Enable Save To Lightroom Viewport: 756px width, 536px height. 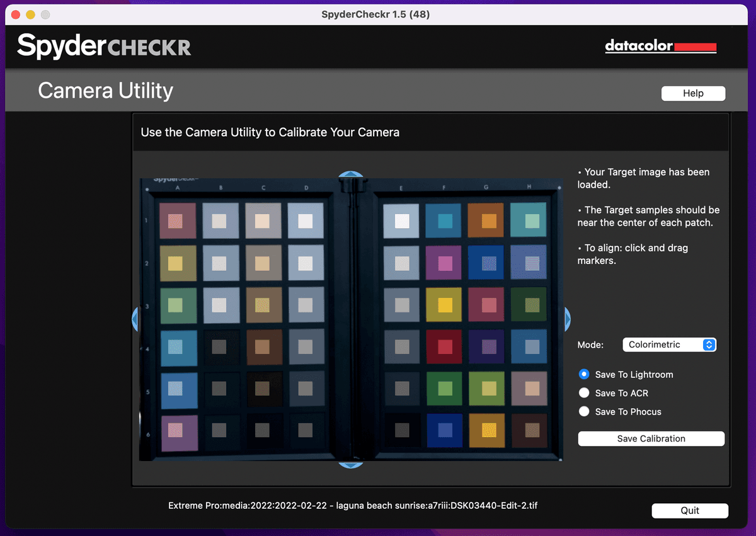pos(584,374)
